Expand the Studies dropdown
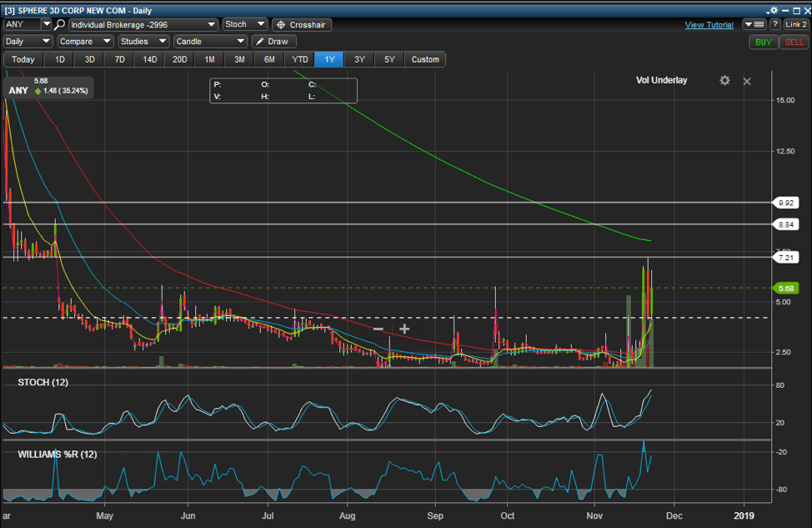The width and height of the screenshot is (812, 528). [143, 42]
